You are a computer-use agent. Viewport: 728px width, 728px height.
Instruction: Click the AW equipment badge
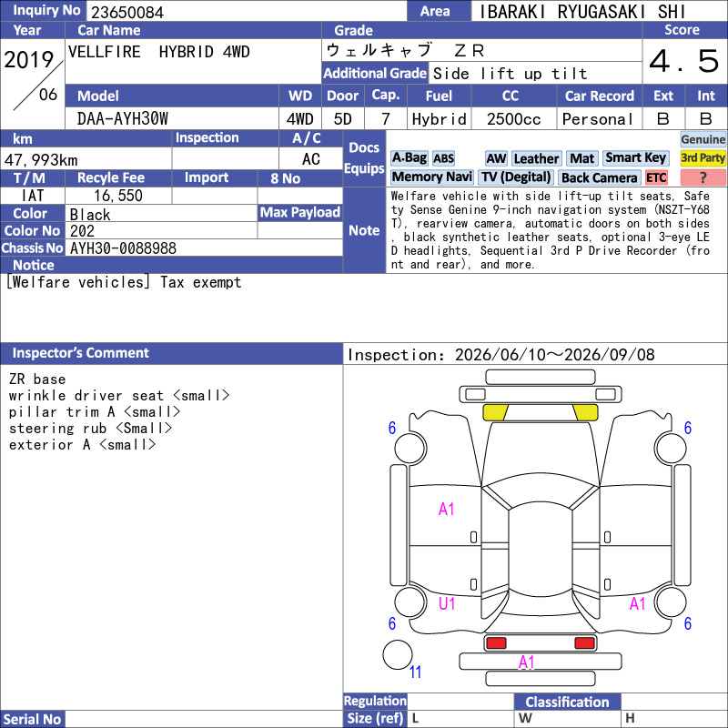click(x=496, y=158)
